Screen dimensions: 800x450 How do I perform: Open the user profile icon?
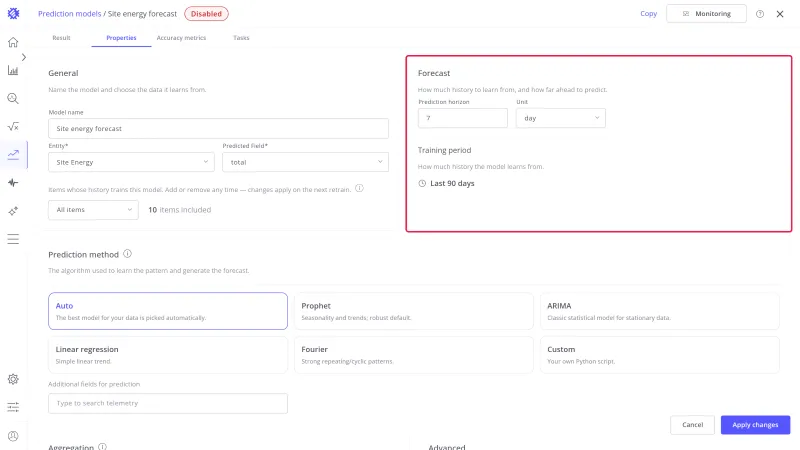point(13,436)
